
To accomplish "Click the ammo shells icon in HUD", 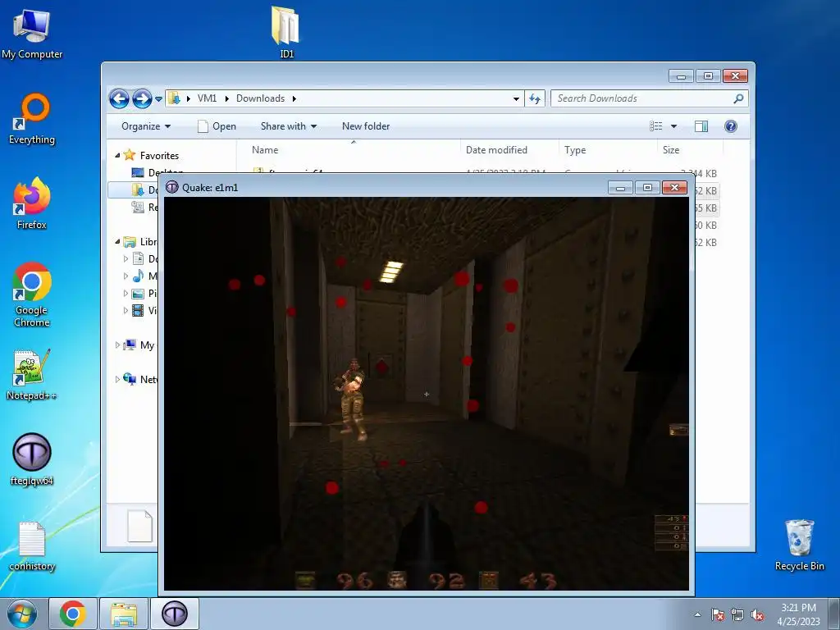I will tap(488, 580).
